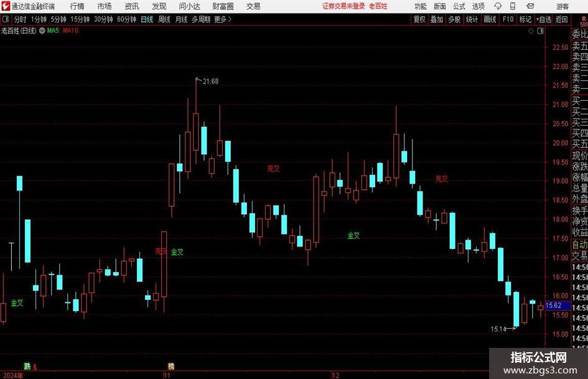Click the 15.62 current price tag
Image resolution: width=588 pixels, height=379 pixels.
click(x=558, y=306)
